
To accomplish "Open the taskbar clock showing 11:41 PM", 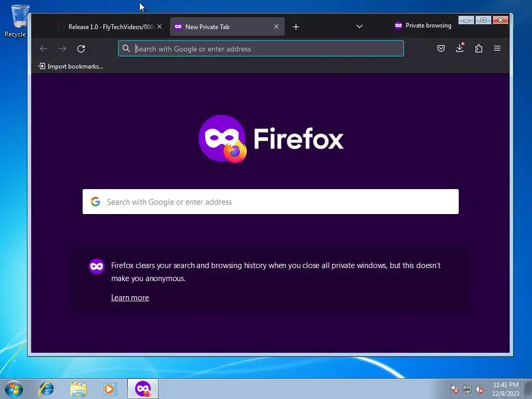I will tap(506, 389).
